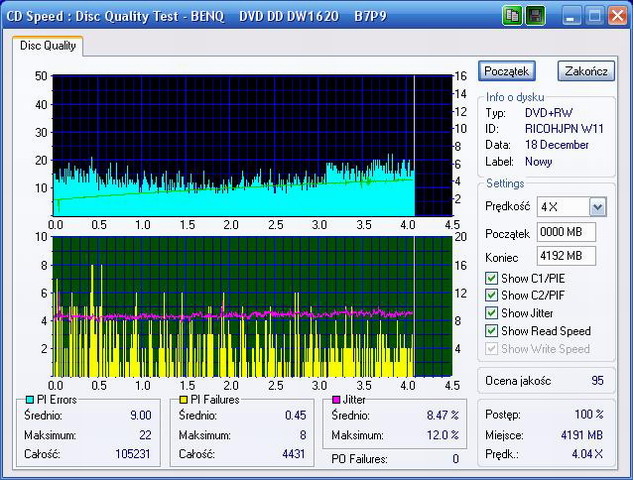Toggle the Show C2/PIF checkbox
The width and height of the screenshot is (633, 480).
click(x=491, y=295)
